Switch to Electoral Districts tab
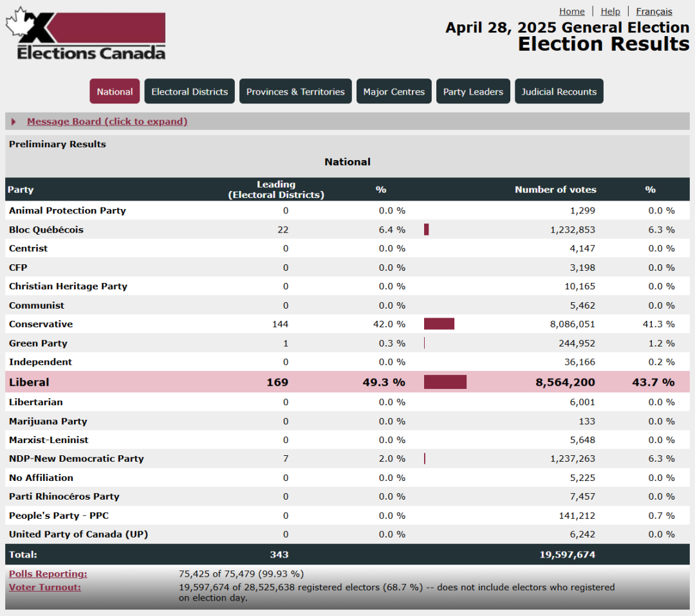Image resolution: width=695 pixels, height=616 pixels. point(189,91)
